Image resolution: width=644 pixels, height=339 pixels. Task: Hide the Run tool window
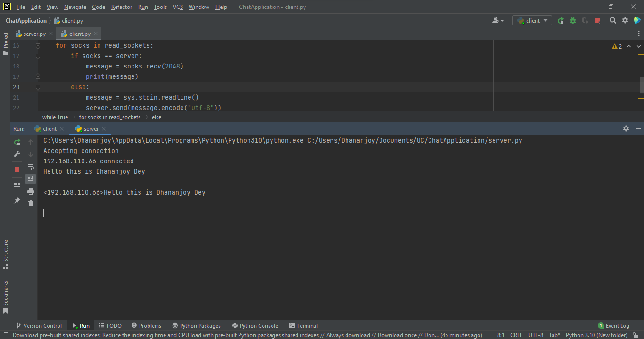click(638, 128)
